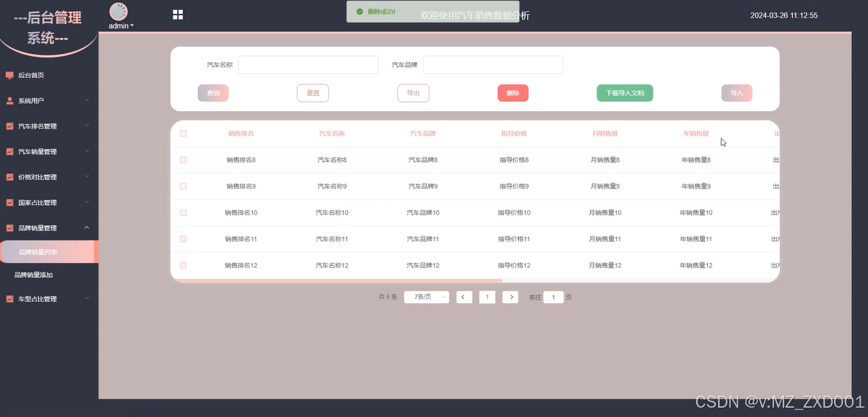Click the cell 月销售量11
The width and height of the screenshot is (868, 417).
605,238
